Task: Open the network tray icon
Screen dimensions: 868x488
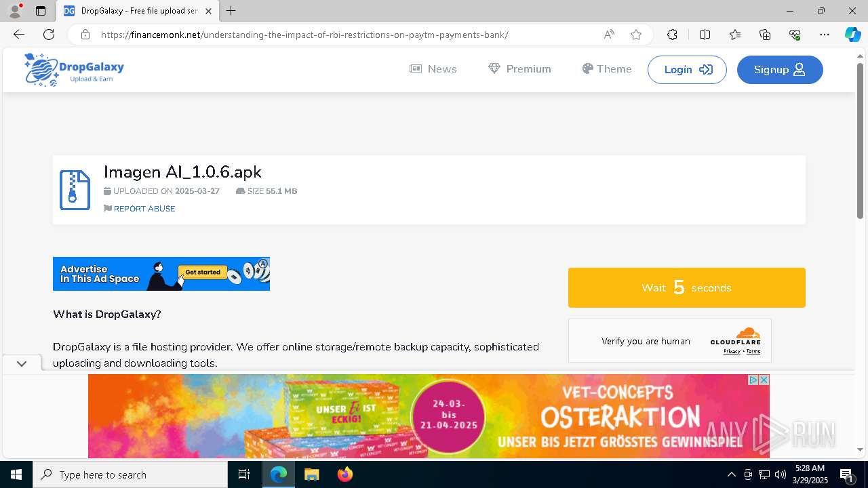Action: coord(764,474)
